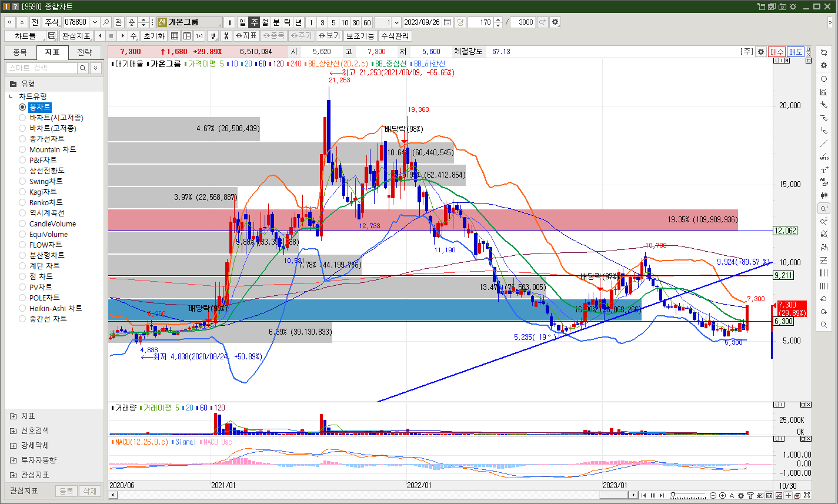Click the 매수 buy button
Screen dimensions: 838x504
tap(777, 52)
